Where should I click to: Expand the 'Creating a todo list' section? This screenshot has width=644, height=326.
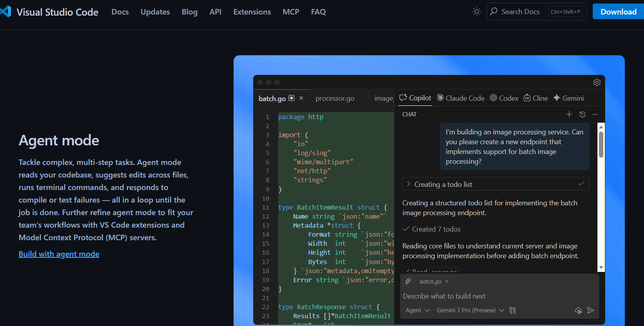coord(496,184)
